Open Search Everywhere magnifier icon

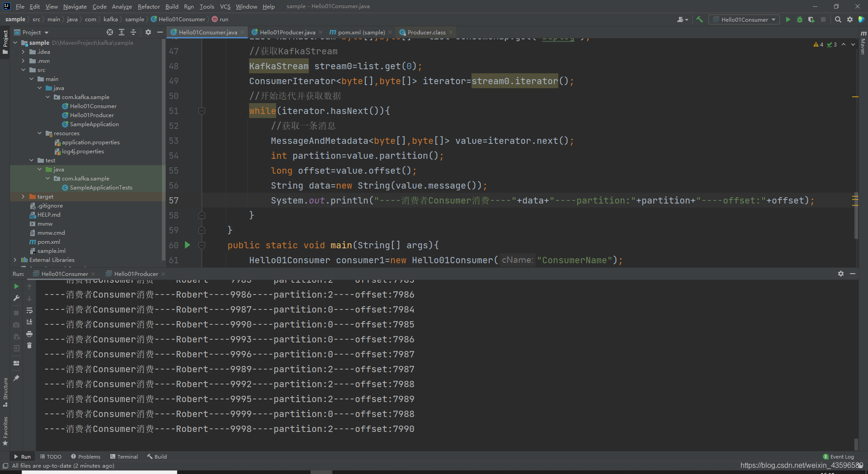[838, 19]
